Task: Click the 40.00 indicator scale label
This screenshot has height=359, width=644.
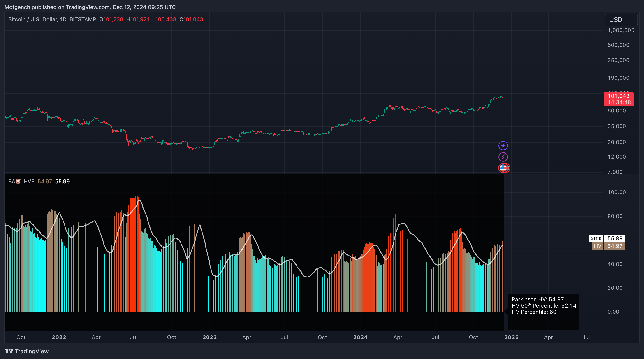Action: coord(615,264)
